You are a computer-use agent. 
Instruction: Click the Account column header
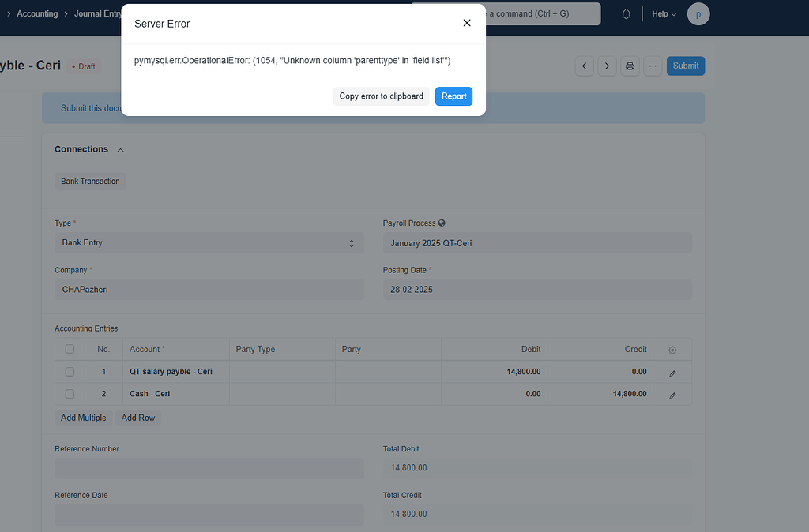[x=175, y=349]
